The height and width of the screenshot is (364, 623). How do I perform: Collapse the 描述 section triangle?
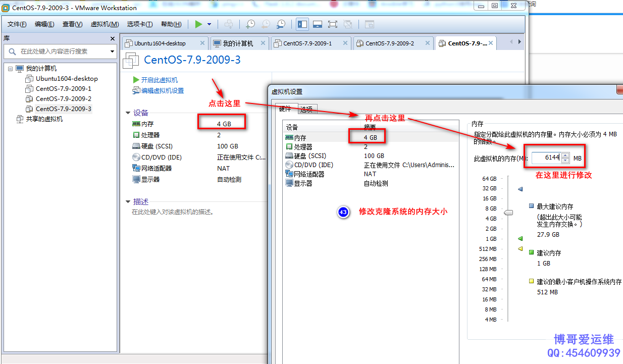[128, 202]
